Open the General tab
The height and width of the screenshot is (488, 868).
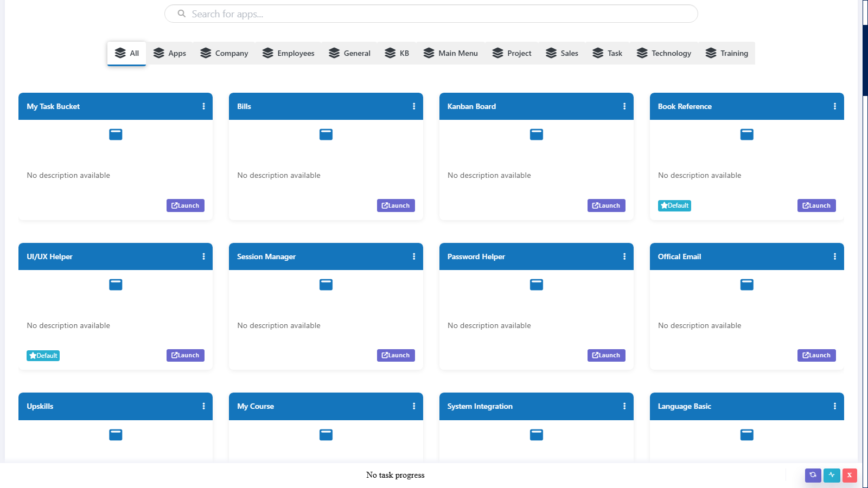click(349, 53)
